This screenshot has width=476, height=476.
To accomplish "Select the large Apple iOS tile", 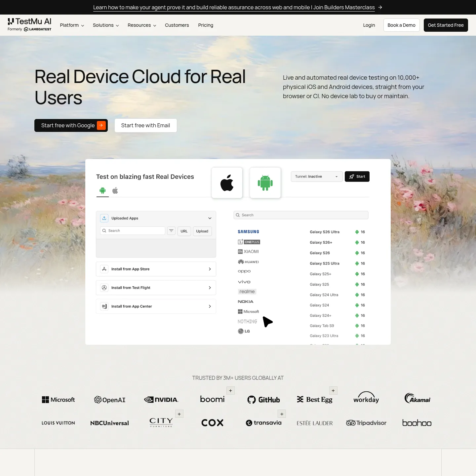I will [227, 183].
